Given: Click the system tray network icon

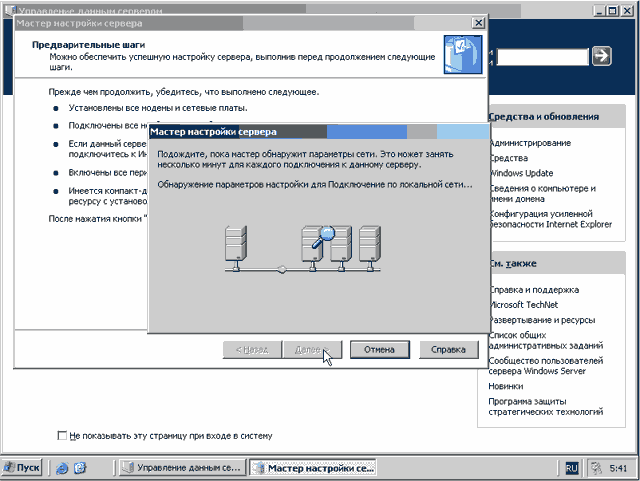Looking at the screenshot, I should click(596, 468).
